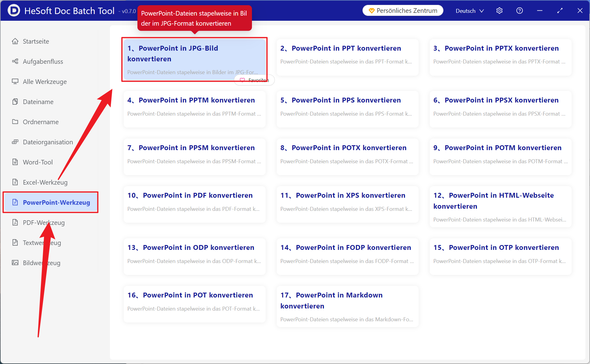Toggle Favoriten heart on JPG card
Viewport: 590px width, 364px height.
point(242,80)
